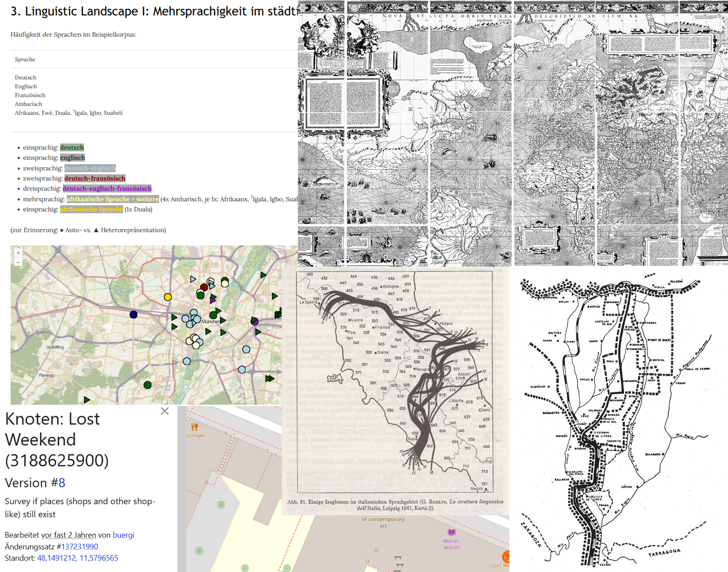
Task: Click the red 'deutsch-französisch' legend label
Action: pos(95,178)
